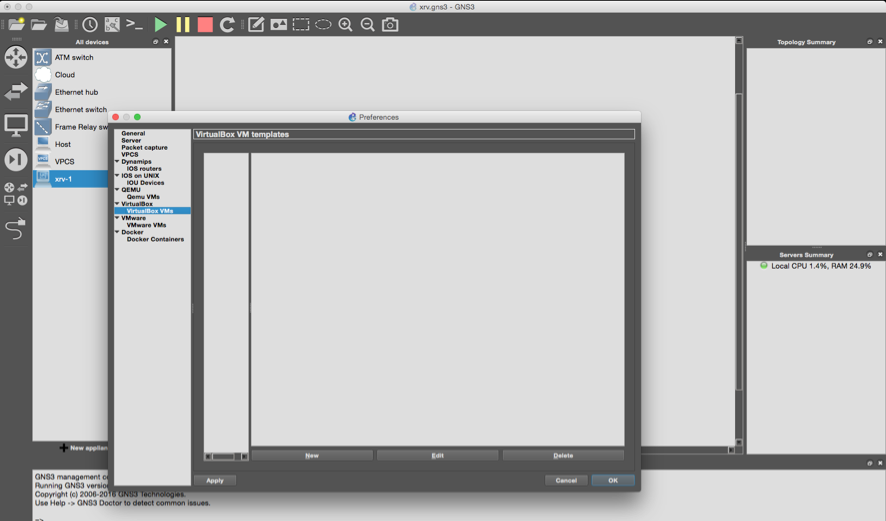Open the snapshots clock icon

pyautogui.click(x=90, y=24)
